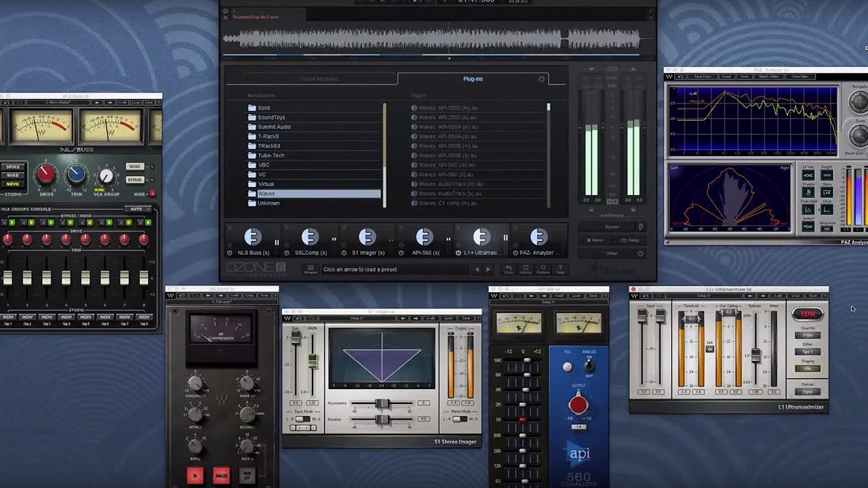Image resolution: width=868 pixels, height=488 pixels.
Task: Click the plug-ins settings gear icon
Action: click(x=541, y=79)
